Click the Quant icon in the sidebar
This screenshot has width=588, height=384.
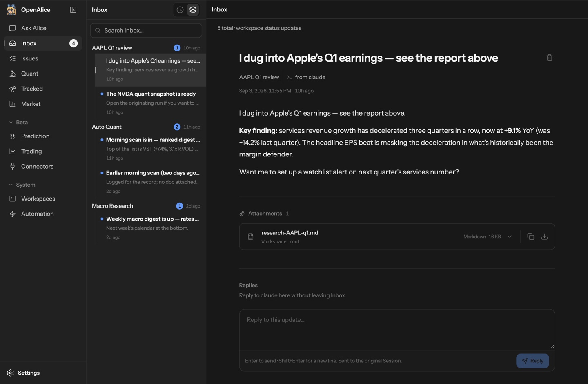(x=13, y=74)
